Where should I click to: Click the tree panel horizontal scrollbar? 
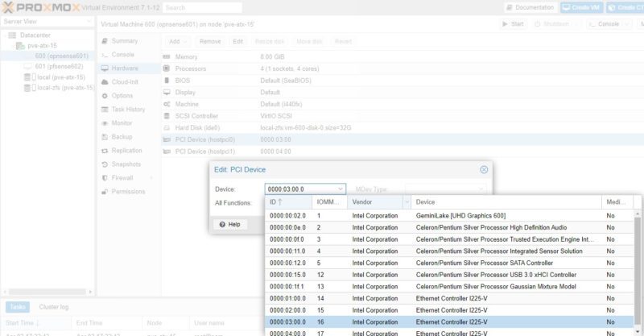click(x=47, y=292)
